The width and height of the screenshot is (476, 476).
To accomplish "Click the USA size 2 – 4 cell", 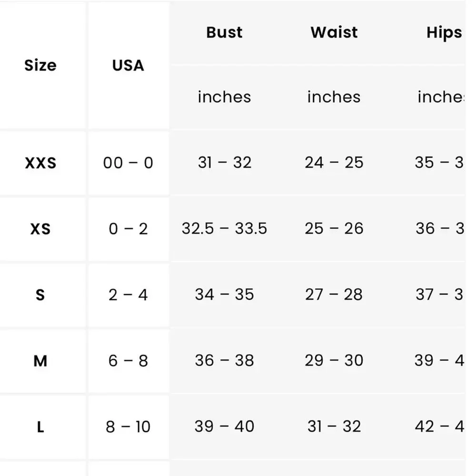I will (128, 295).
